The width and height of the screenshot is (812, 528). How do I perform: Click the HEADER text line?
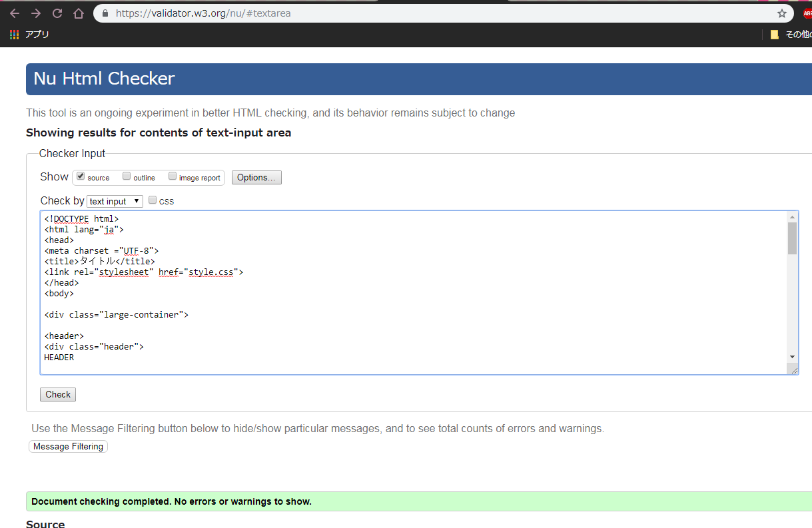click(x=59, y=357)
